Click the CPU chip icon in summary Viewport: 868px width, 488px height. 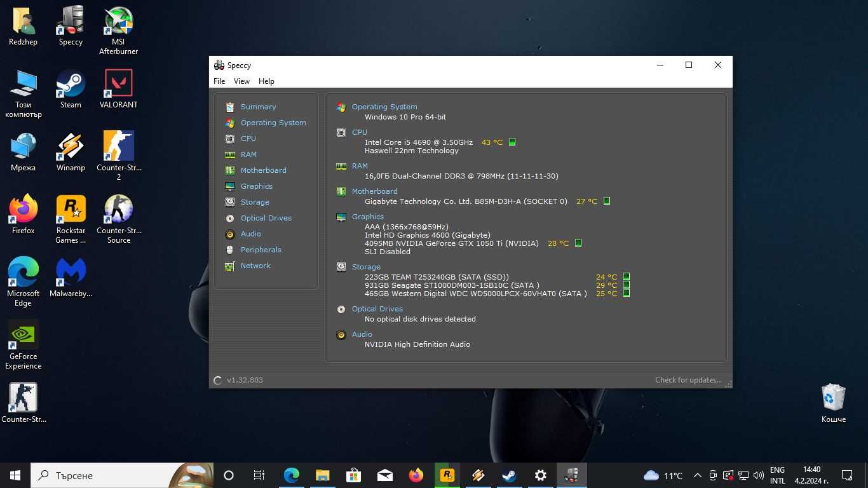[x=341, y=133]
